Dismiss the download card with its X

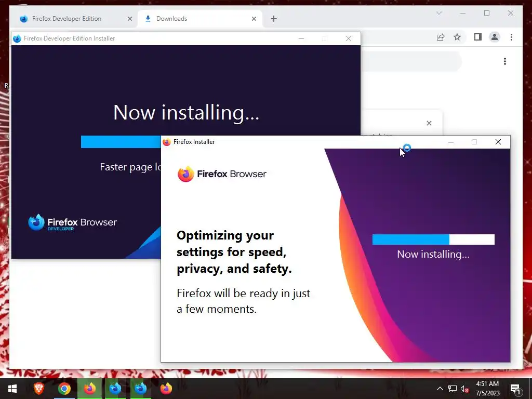(x=429, y=123)
